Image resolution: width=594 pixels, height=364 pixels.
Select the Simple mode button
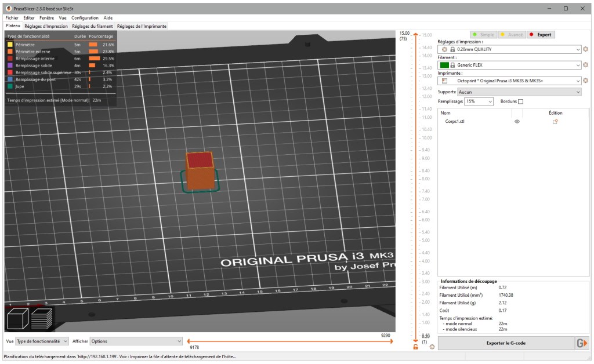[x=483, y=35]
